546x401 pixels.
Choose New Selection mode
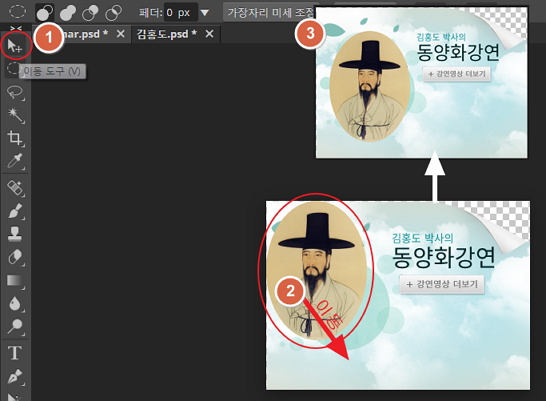[45, 13]
